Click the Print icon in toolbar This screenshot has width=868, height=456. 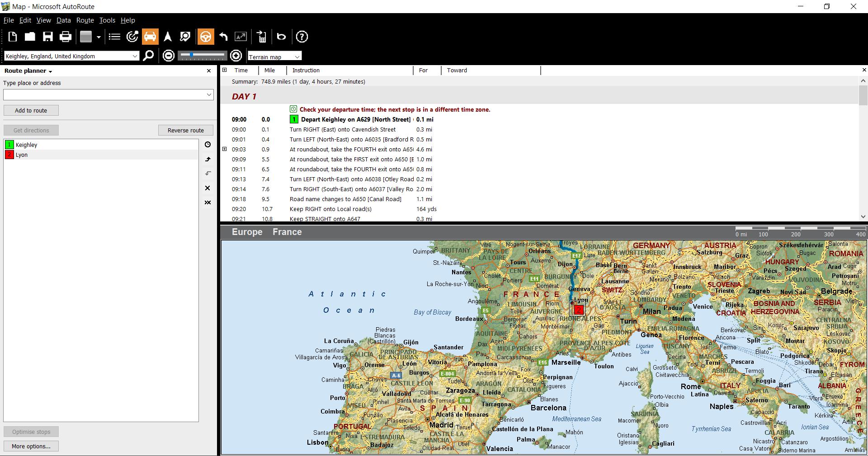[66, 37]
